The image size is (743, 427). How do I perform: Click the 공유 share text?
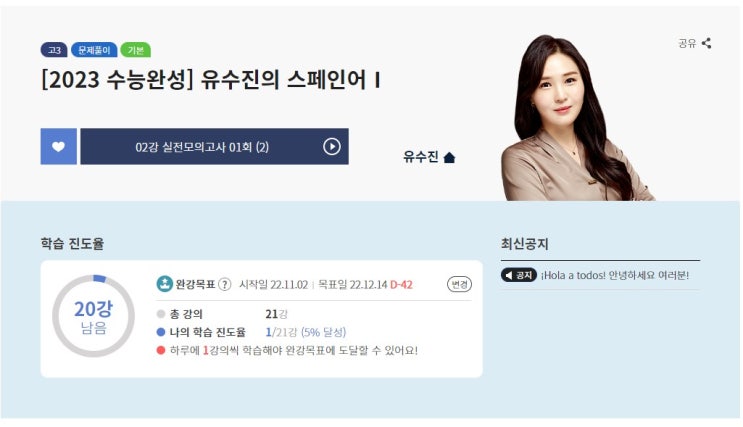coord(687,44)
